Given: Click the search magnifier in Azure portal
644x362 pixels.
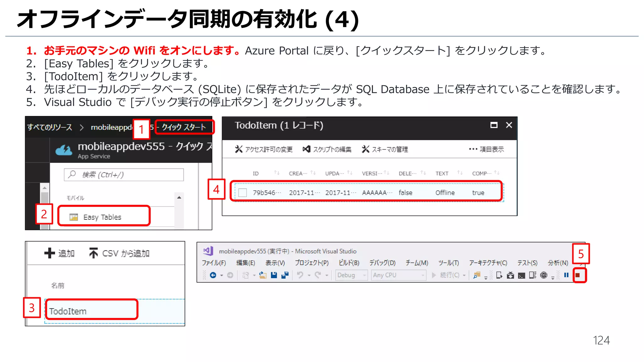Looking at the screenshot, I should pyautogui.click(x=72, y=174).
